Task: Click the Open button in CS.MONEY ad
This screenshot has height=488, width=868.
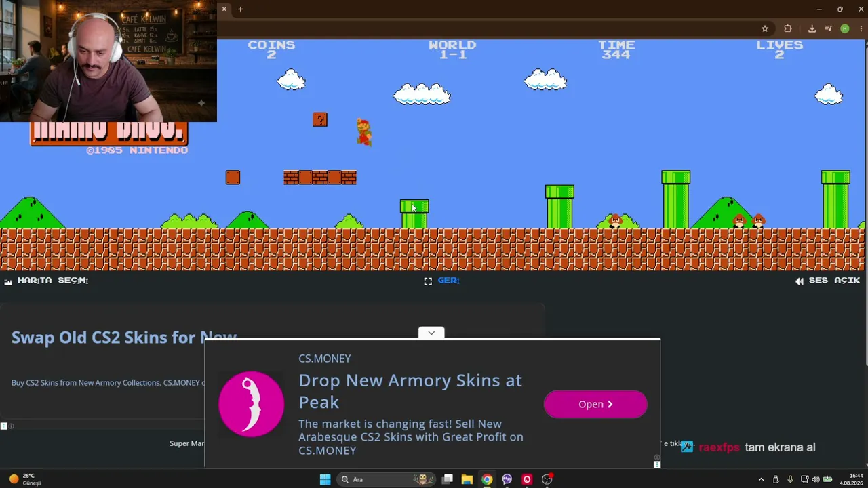Action: point(595,404)
